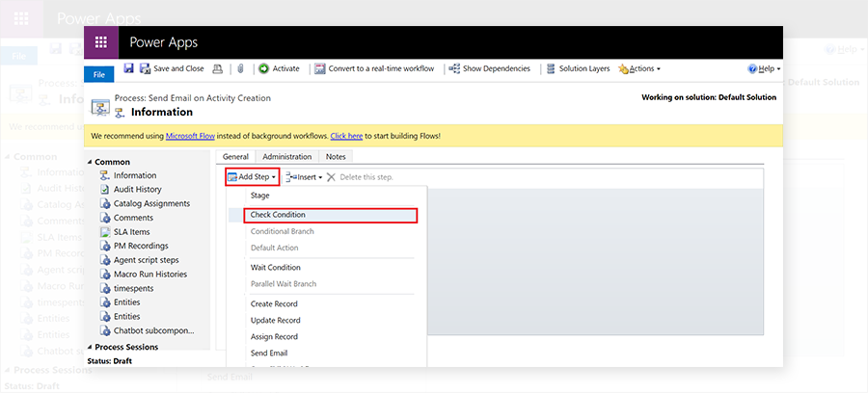Open the Help dropdown menu
The width and height of the screenshot is (868, 393).
[764, 68]
